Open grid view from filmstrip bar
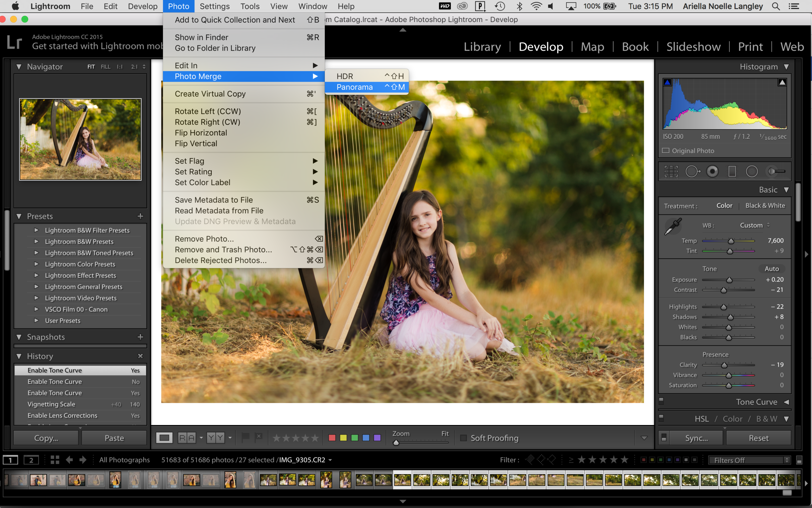 pyautogui.click(x=55, y=460)
